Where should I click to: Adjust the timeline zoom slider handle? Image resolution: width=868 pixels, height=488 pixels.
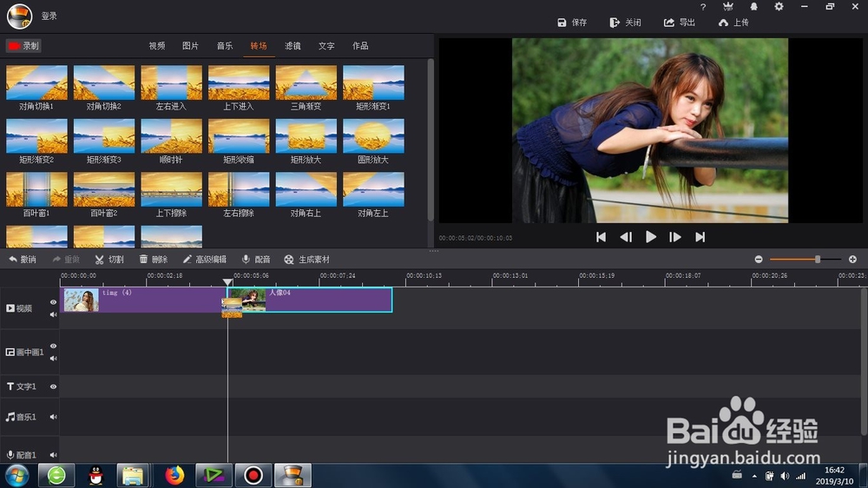817,260
